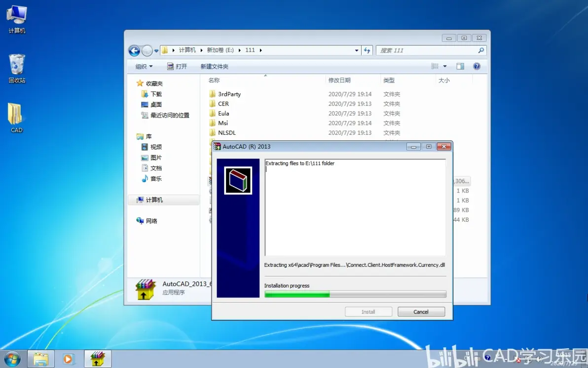The width and height of the screenshot is (588, 368).
Task: Toggle the preview pane icon
Action: 460,66
